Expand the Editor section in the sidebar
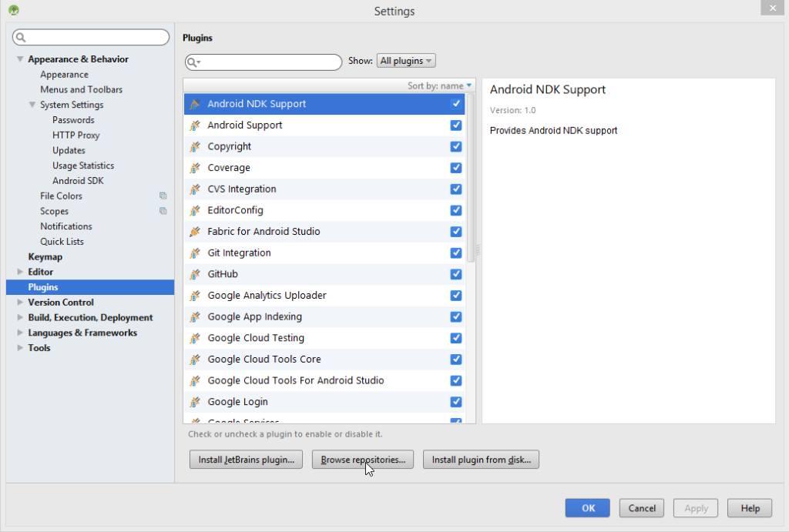 click(18, 272)
